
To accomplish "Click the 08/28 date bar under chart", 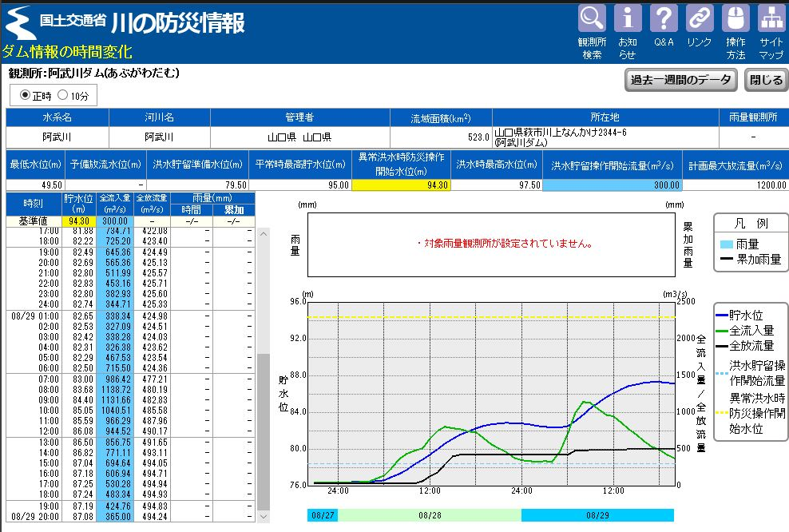I will [430, 515].
